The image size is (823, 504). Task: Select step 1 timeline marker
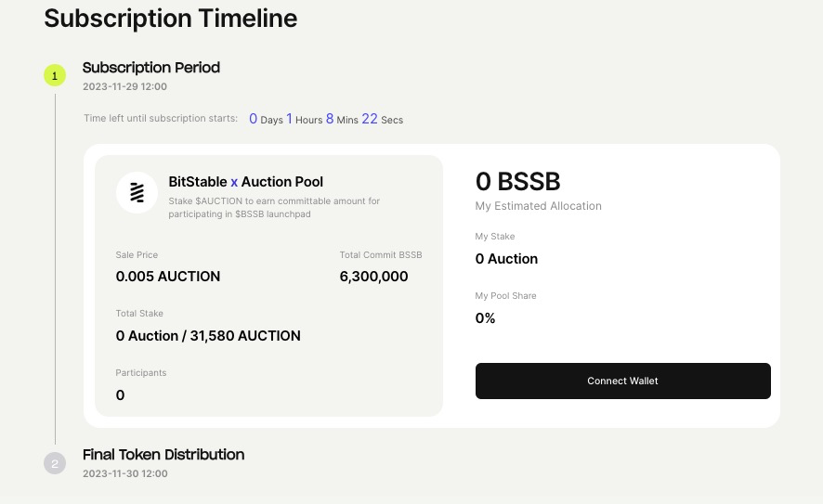click(55, 75)
